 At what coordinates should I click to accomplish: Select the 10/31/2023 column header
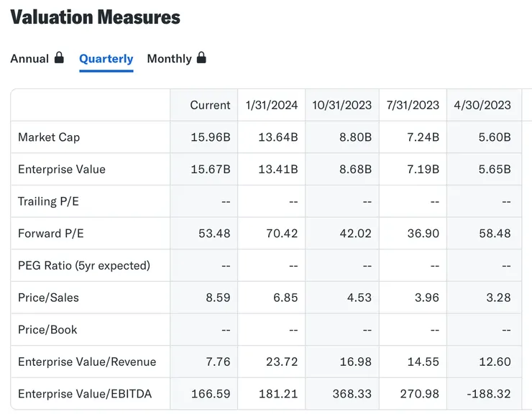341,105
